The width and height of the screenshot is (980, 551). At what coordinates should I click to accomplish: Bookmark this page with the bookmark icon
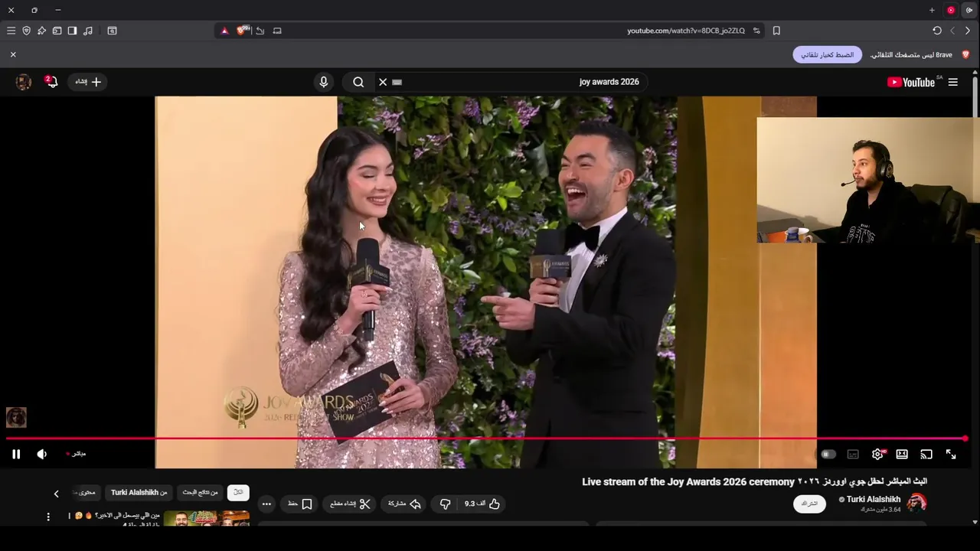click(776, 31)
